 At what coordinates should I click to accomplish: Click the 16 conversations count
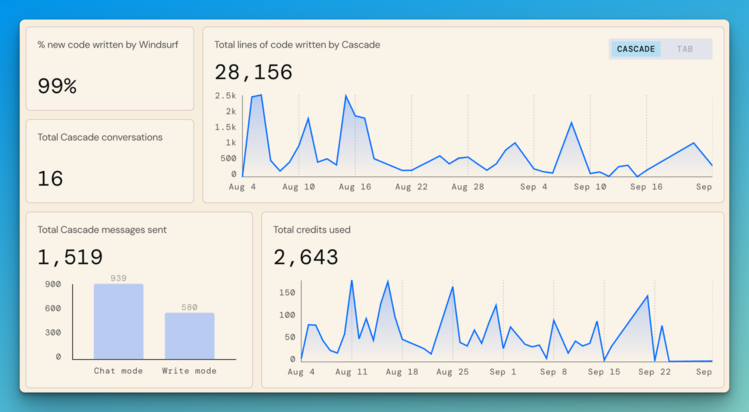click(x=50, y=179)
